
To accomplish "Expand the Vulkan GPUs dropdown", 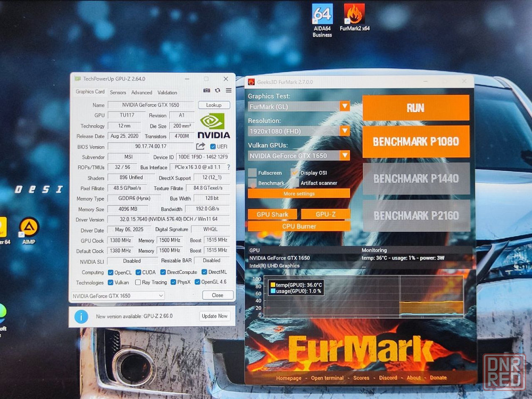I will click(345, 156).
